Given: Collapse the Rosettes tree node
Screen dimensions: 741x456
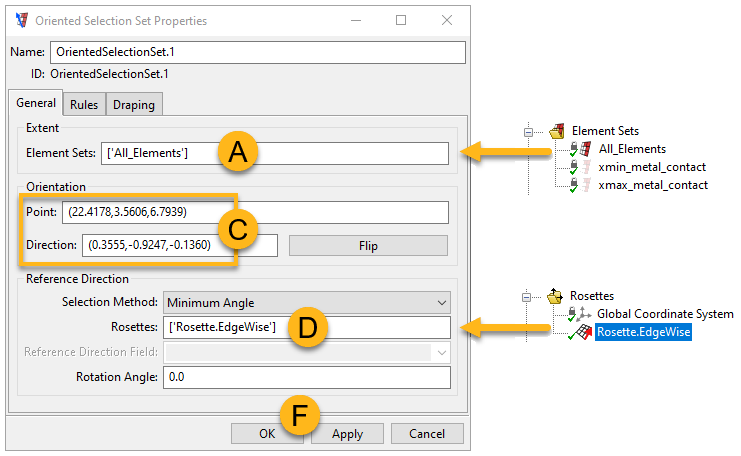Looking at the screenshot, I should 529,296.
